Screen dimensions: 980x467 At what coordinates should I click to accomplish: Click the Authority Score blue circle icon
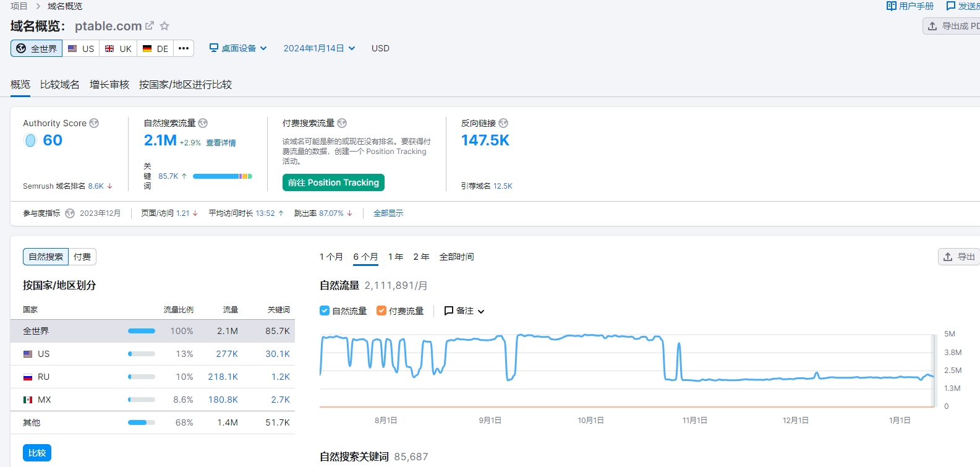[30, 140]
